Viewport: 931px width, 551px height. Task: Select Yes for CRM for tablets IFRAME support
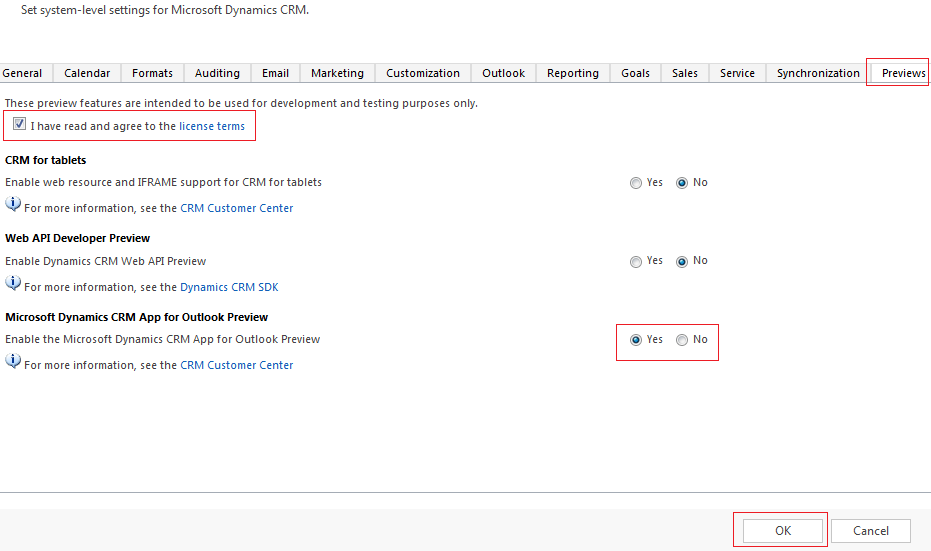coord(636,183)
